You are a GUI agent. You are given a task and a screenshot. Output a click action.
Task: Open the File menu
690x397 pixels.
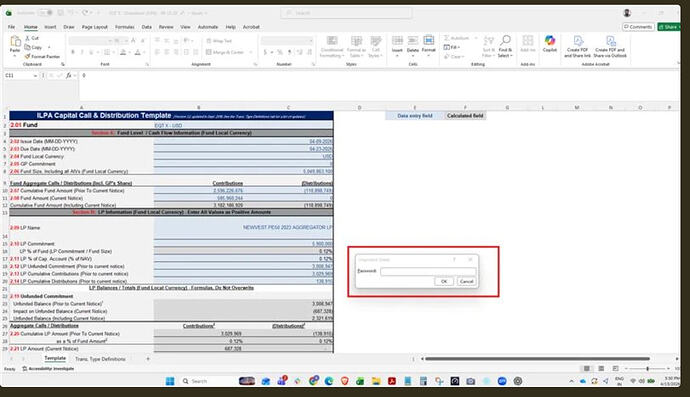(11, 27)
